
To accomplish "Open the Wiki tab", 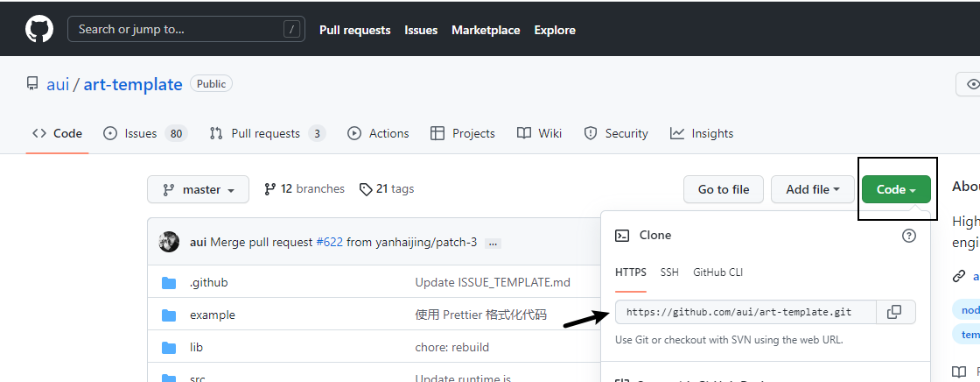I will pyautogui.click(x=539, y=133).
